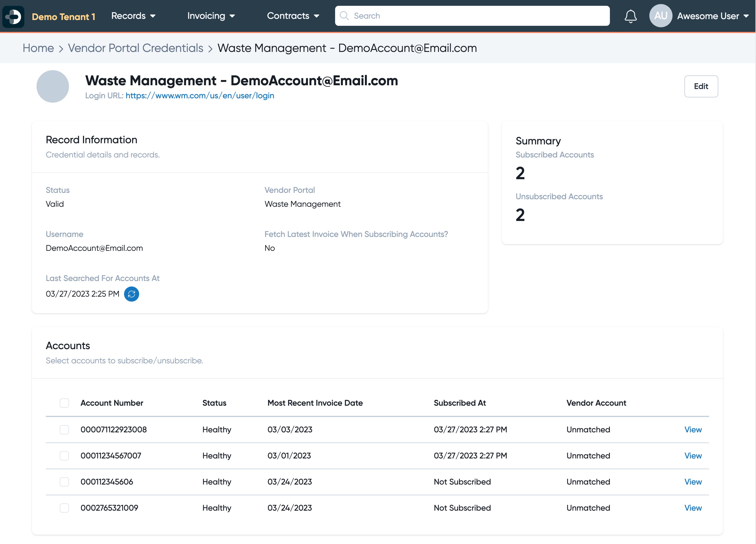
Task: Click account number 00011234567007
Action: point(111,456)
